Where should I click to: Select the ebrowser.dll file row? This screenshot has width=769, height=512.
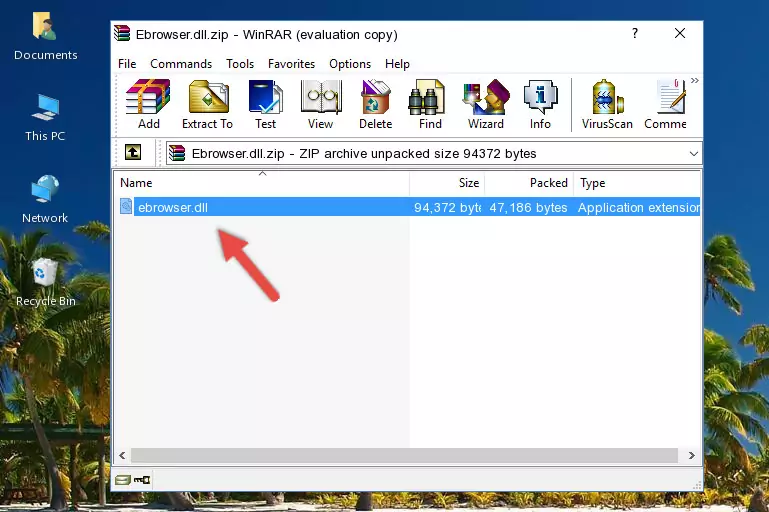click(x=409, y=207)
